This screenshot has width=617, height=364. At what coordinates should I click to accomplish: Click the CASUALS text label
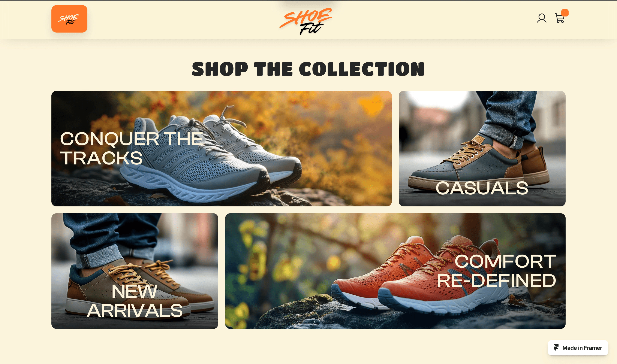point(482,188)
